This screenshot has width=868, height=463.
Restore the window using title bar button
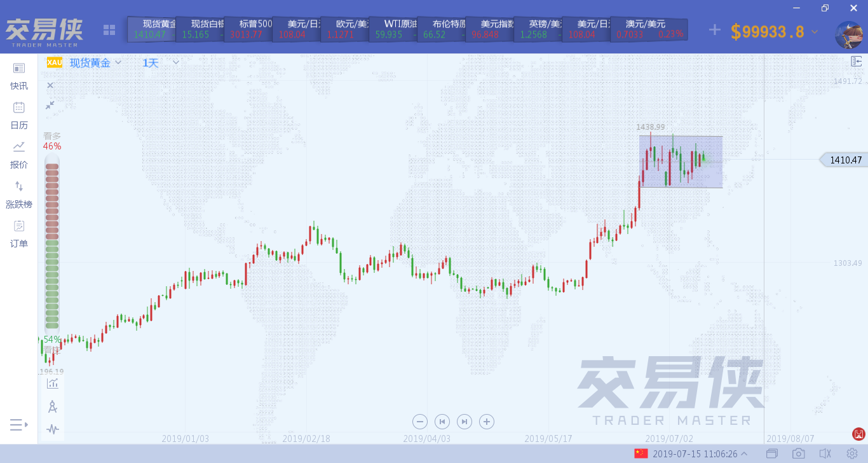coord(825,8)
